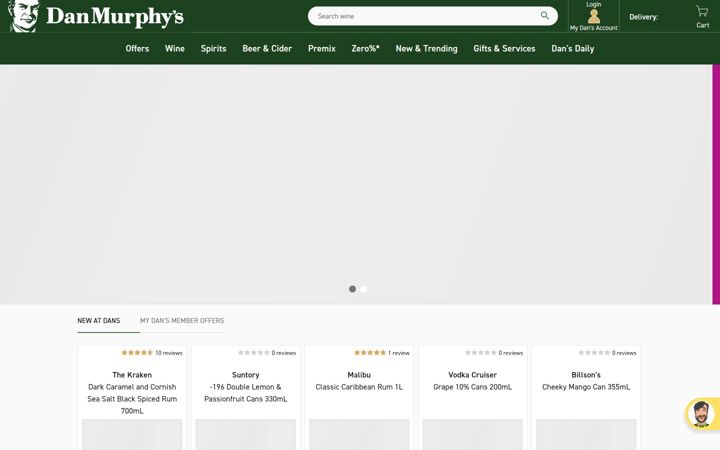Open Malibu Classic Caribbean Rum product
This screenshot has width=720, height=450.
pyautogui.click(x=359, y=381)
